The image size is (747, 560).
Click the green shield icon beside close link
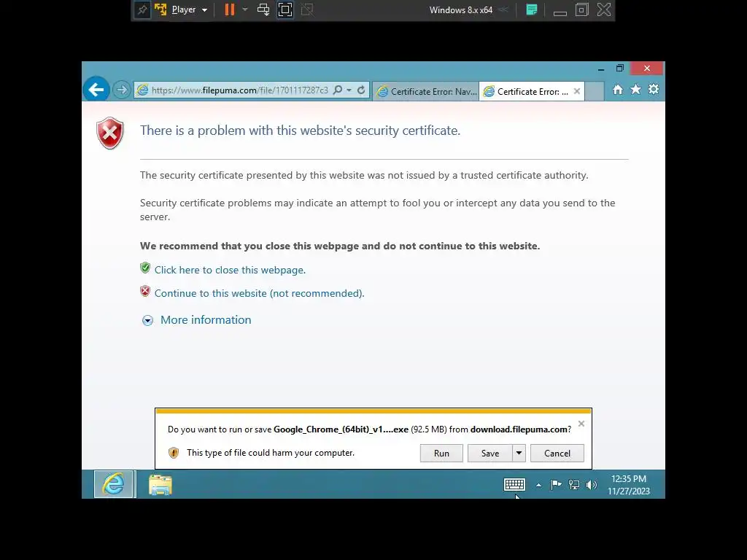point(145,268)
